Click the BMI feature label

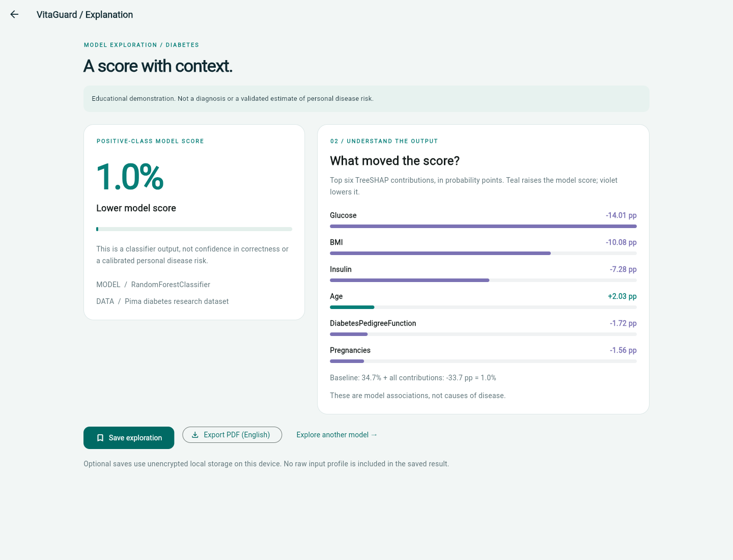336,242
